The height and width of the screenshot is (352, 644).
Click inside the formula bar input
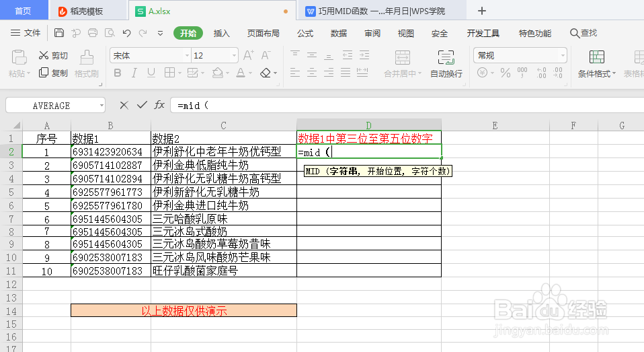click(x=407, y=106)
